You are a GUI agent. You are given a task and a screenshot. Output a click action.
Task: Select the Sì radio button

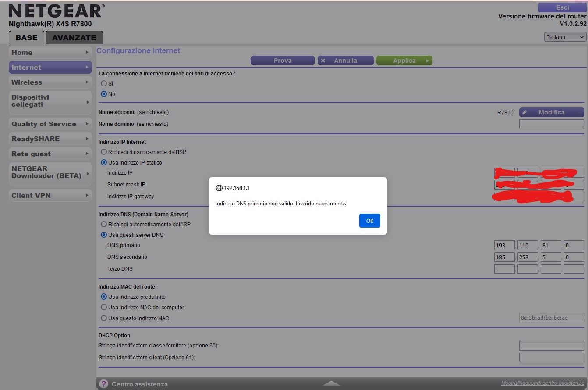click(104, 83)
